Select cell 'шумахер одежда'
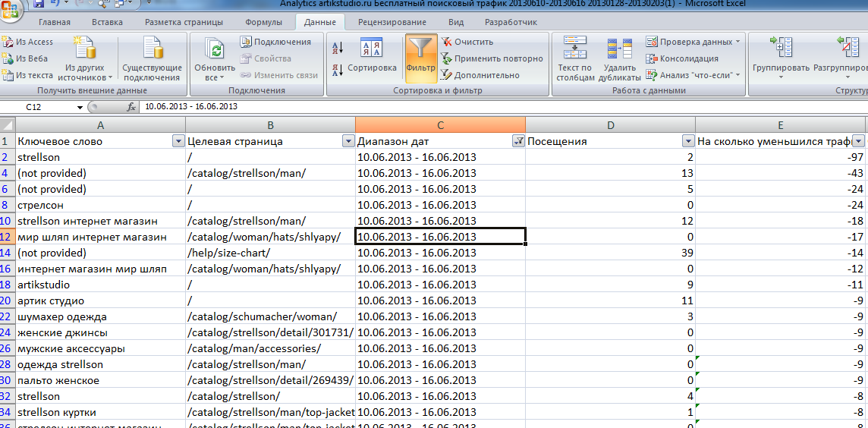This screenshot has width=868, height=428. coord(100,317)
